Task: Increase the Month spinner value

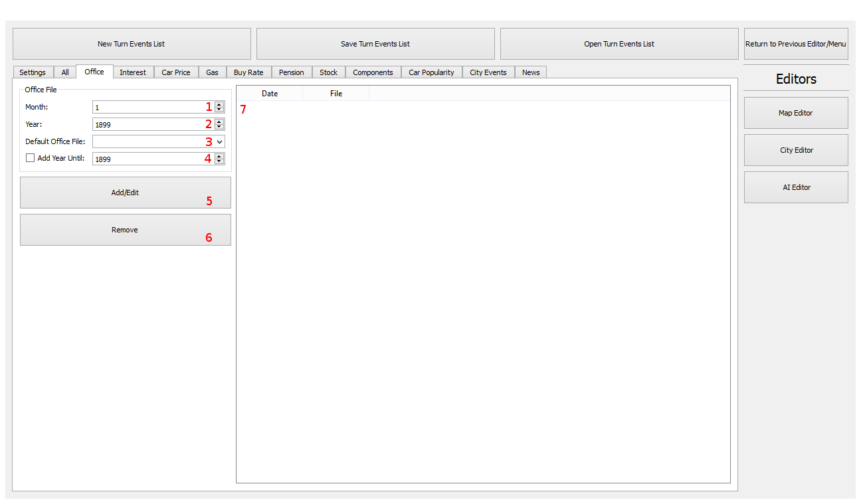Action: [x=219, y=104]
